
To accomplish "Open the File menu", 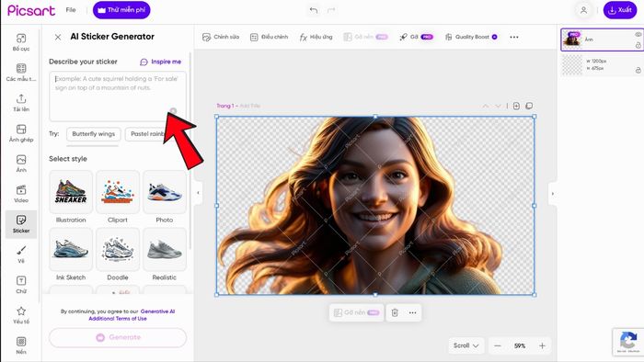I will coord(71,10).
